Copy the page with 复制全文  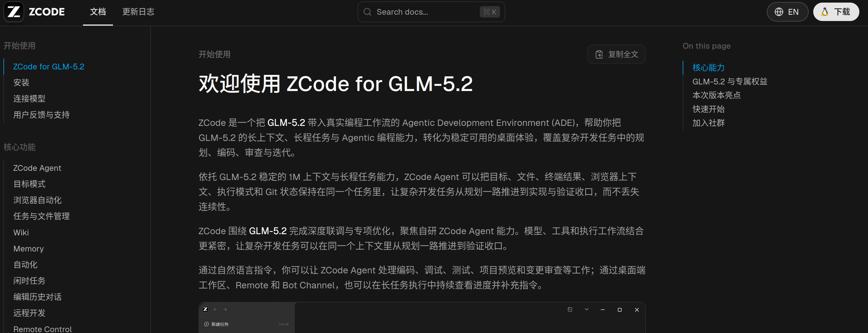[x=616, y=54]
